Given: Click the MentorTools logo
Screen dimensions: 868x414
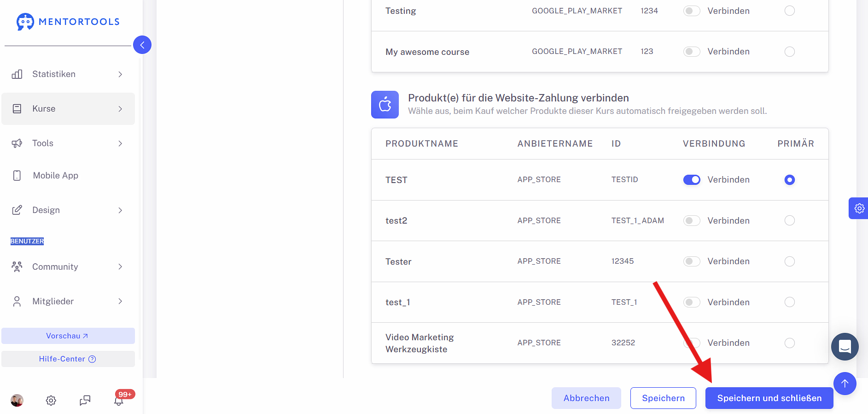Looking at the screenshot, I should pyautogui.click(x=68, y=22).
